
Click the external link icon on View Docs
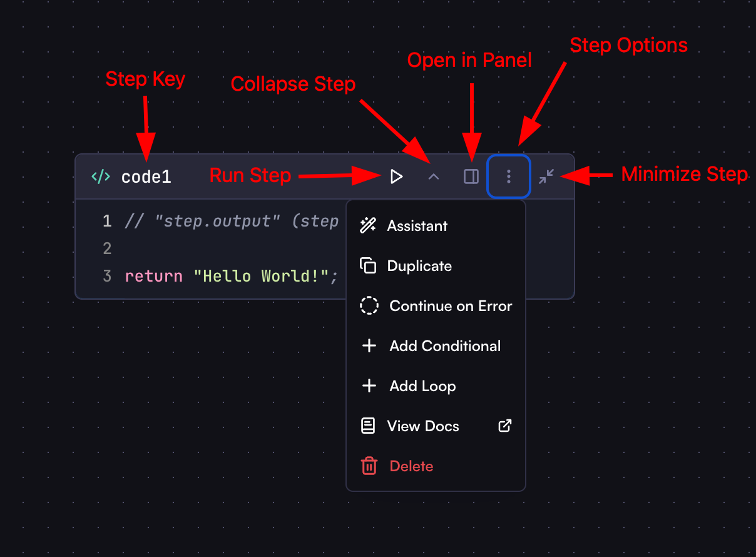(x=504, y=426)
